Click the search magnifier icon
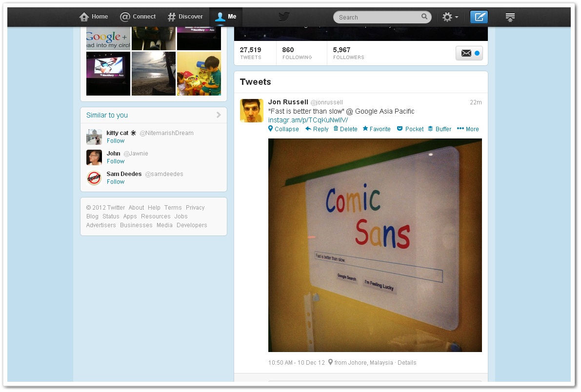 (x=424, y=16)
